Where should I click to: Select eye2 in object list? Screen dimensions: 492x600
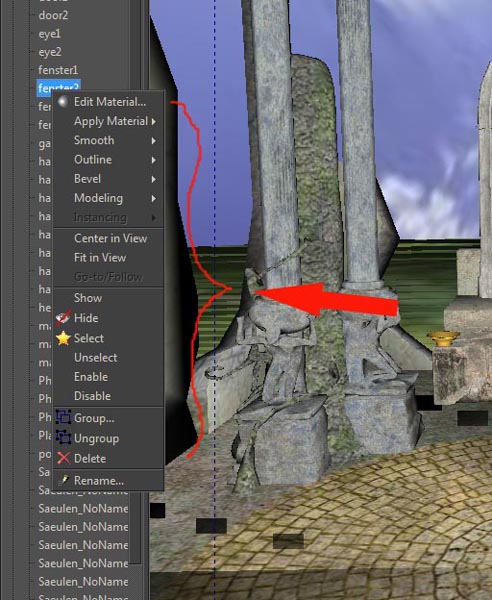click(x=50, y=52)
